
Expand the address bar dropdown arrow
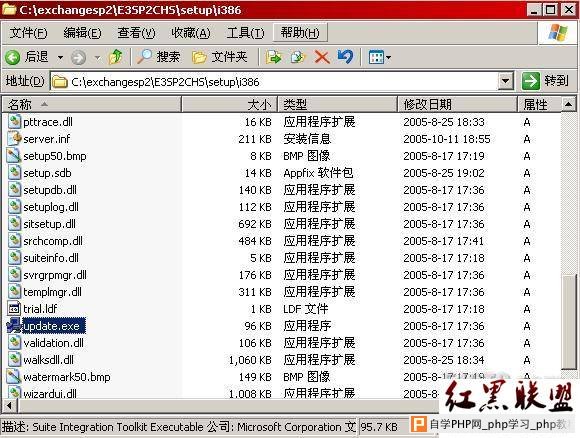pos(505,81)
